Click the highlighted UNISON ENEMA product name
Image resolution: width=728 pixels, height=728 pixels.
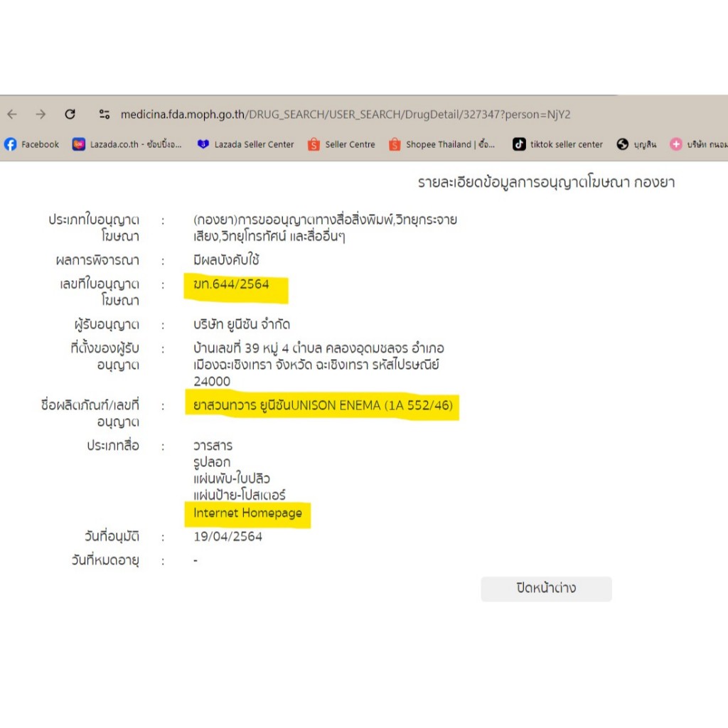(323, 406)
